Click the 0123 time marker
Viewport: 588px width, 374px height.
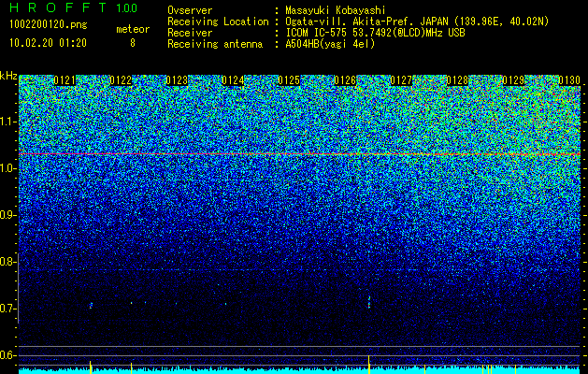click(177, 80)
